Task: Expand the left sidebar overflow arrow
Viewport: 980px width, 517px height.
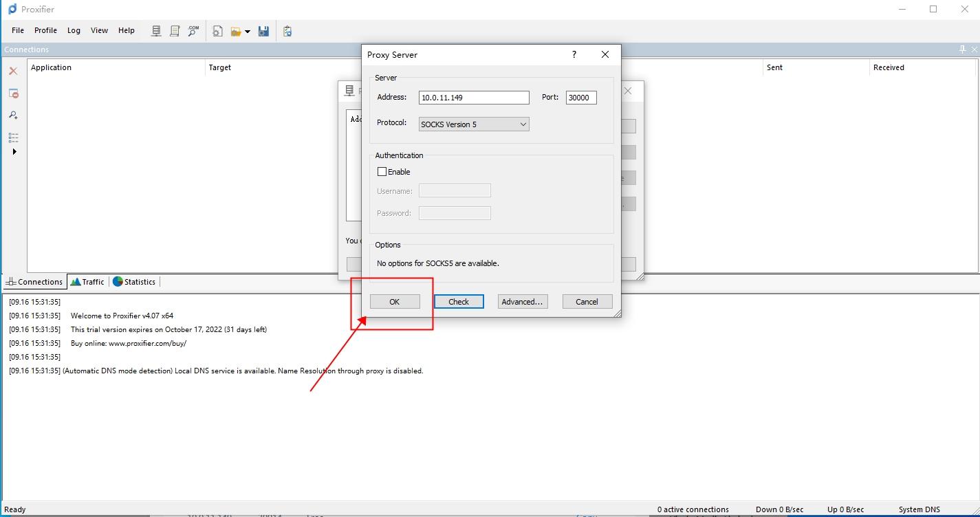Action: coord(14,152)
